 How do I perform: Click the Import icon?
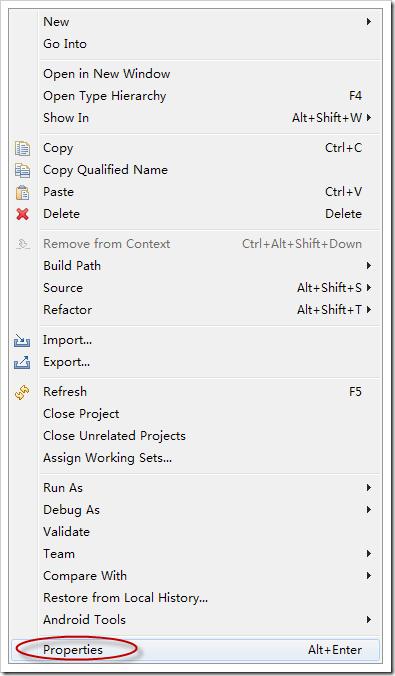pos(22,341)
